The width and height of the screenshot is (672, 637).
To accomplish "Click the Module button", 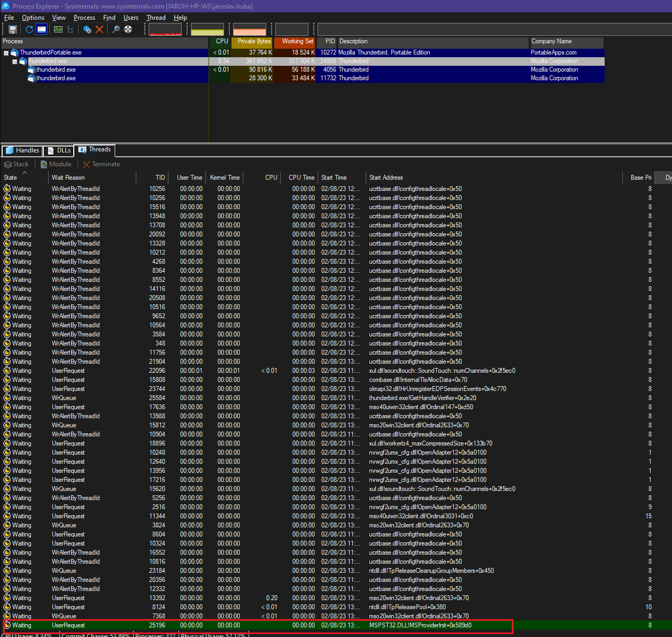I will 56,164.
